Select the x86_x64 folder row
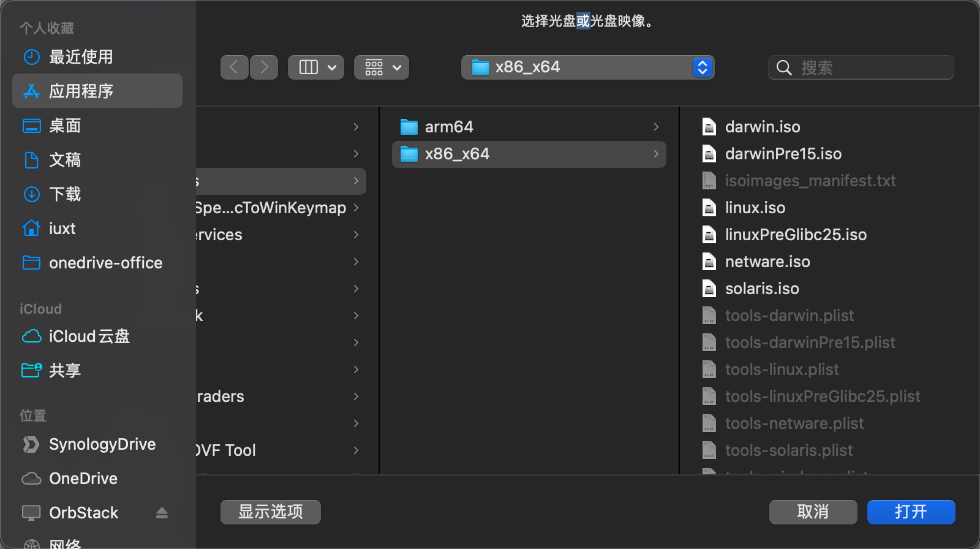 pos(529,154)
